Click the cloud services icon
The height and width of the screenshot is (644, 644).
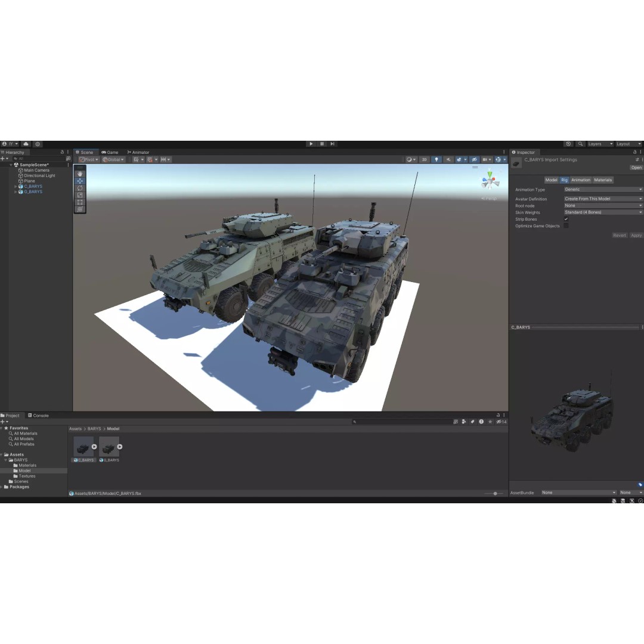26,144
